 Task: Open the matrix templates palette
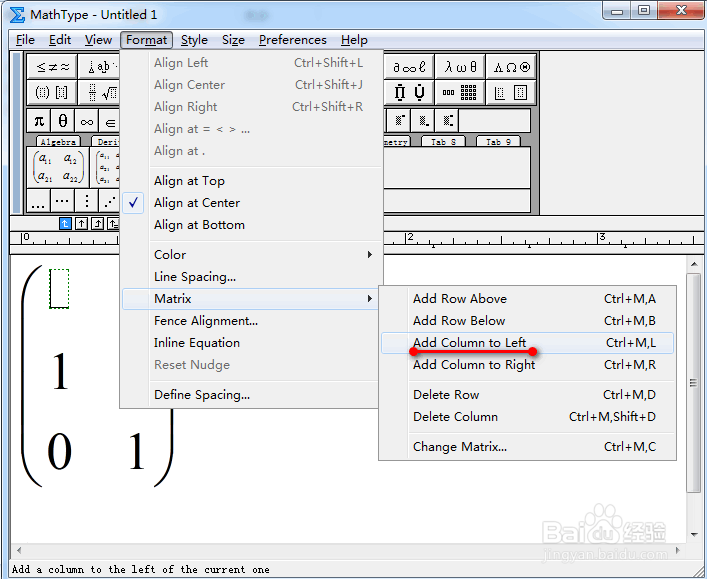point(460,92)
